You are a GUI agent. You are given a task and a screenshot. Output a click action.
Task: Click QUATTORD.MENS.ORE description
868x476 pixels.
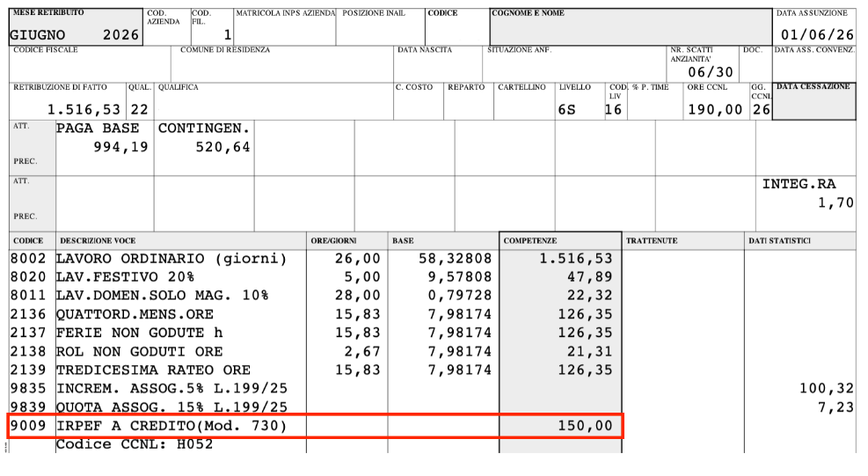coord(135,314)
